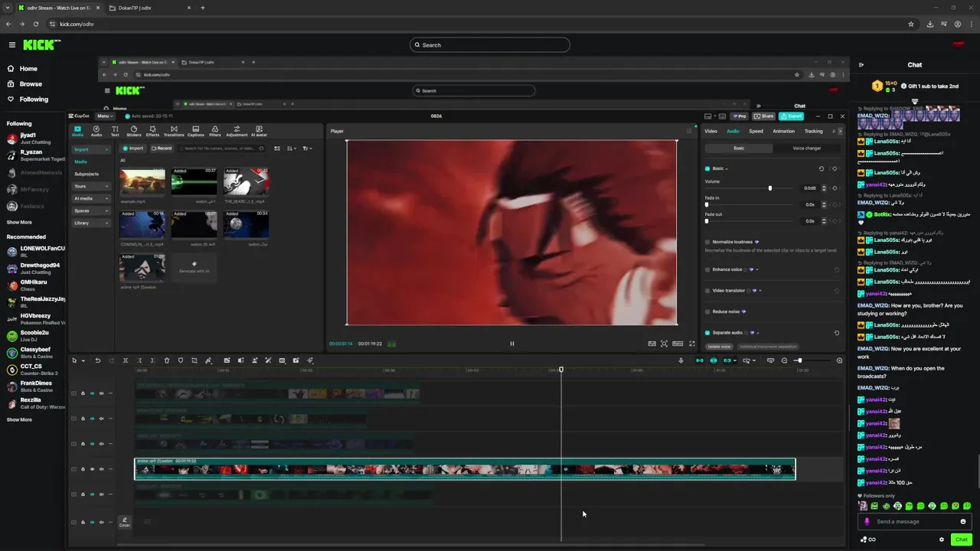
Task: Open the media filter dropdown
Action: (x=307, y=148)
